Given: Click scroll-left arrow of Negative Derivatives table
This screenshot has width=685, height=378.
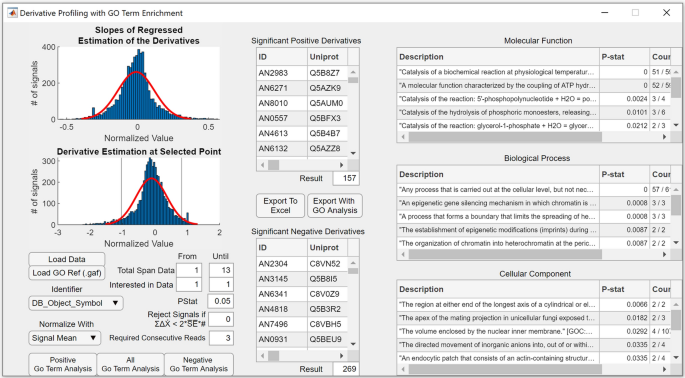Looking at the screenshot, I should point(263,356).
